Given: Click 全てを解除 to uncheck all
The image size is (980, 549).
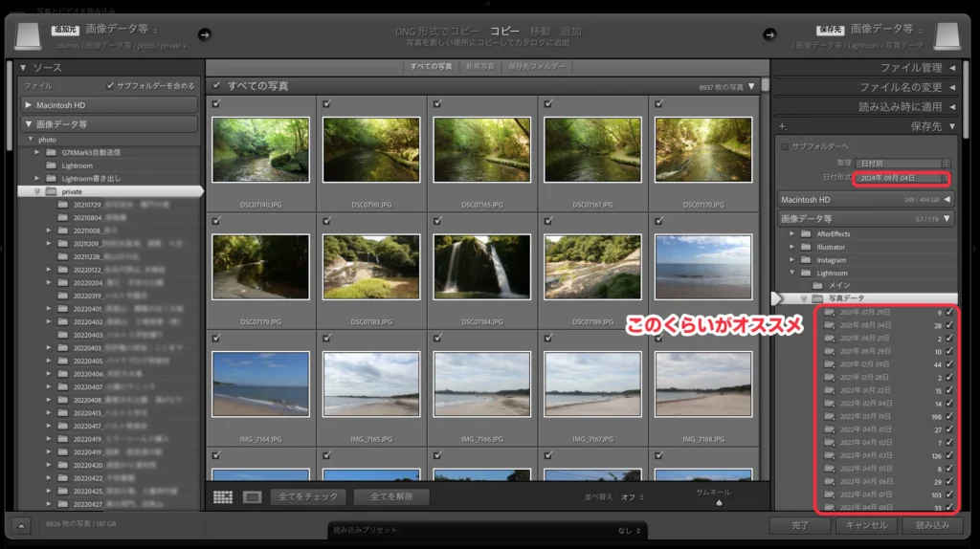Looking at the screenshot, I should click(x=391, y=497).
